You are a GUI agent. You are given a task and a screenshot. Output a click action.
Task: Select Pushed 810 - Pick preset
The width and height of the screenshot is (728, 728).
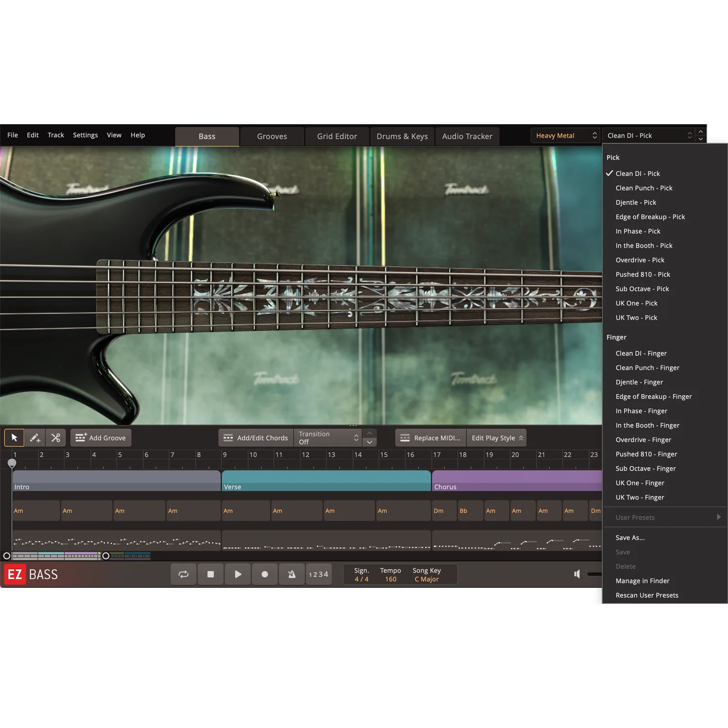[x=665, y=274]
